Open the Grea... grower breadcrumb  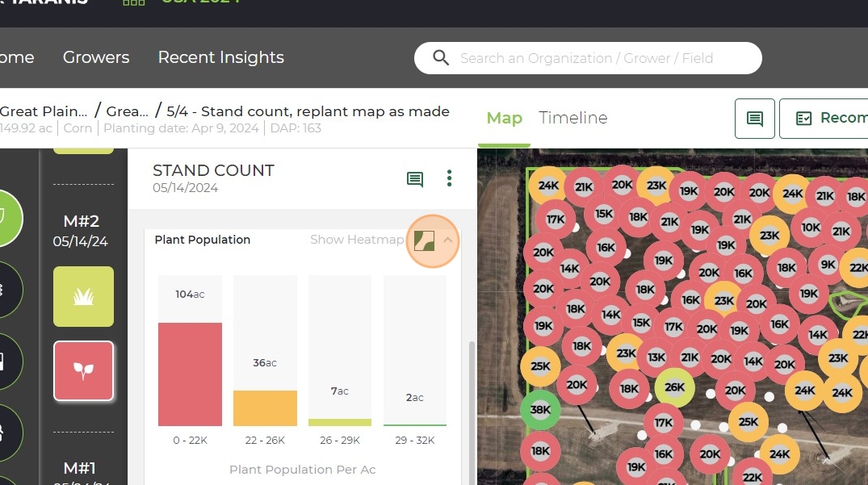[x=128, y=111]
